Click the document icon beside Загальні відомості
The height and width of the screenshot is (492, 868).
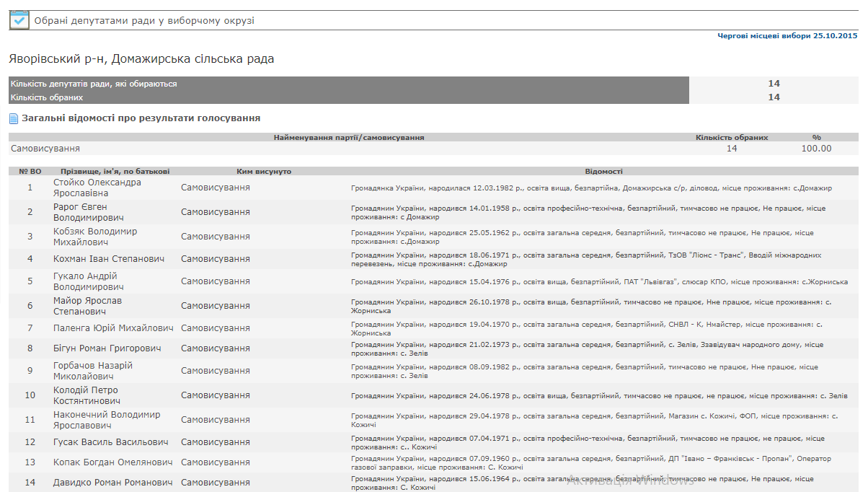pos(14,118)
